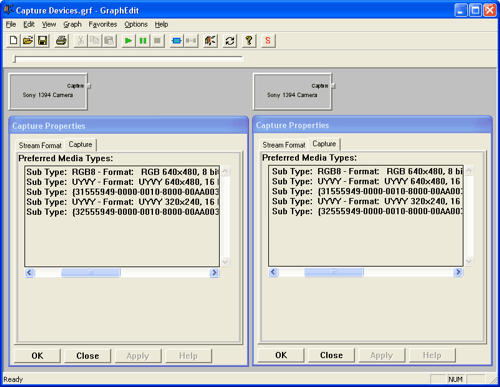Click right list horizontal scrollbar thumb
Image resolution: width=500 pixels, height=387 pixels.
click(334, 272)
